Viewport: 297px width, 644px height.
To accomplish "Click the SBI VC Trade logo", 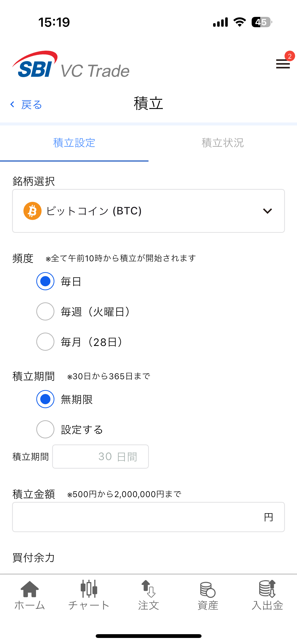I will pyautogui.click(x=71, y=65).
